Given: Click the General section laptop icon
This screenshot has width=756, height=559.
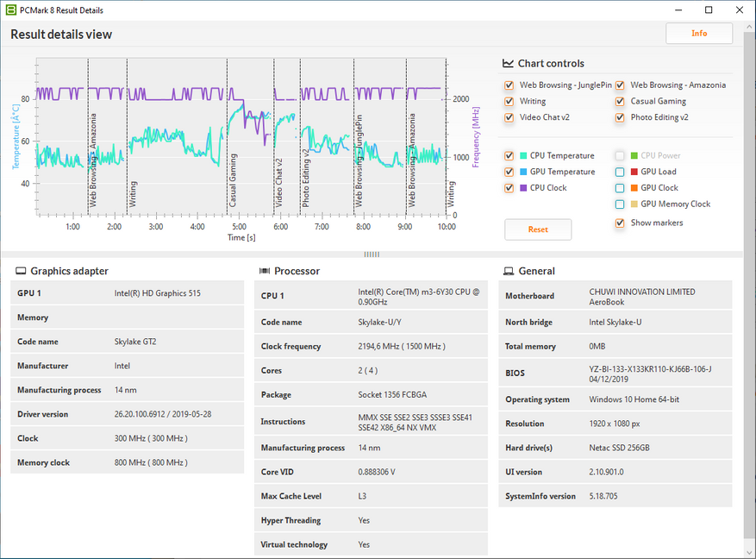Looking at the screenshot, I should (x=509, y=271).
